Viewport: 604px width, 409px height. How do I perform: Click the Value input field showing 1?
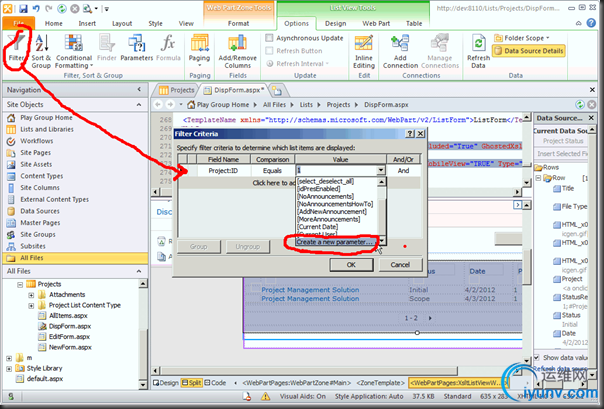[336, 170]
